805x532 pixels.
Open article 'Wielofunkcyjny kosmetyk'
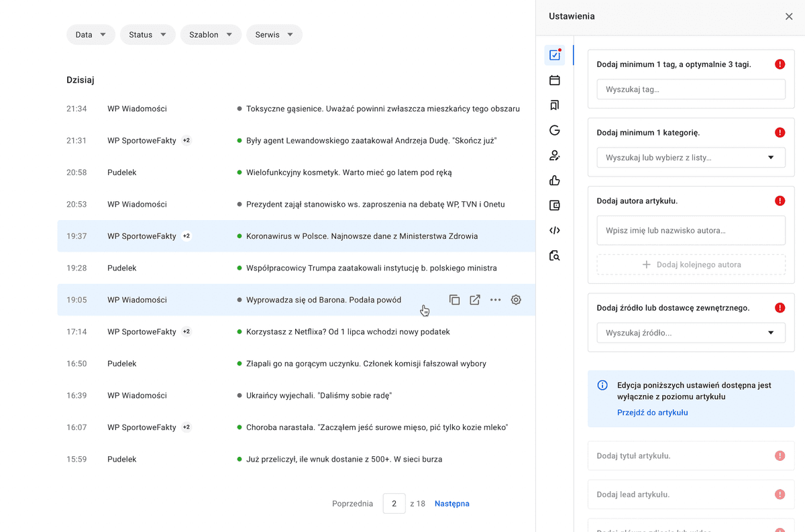(349, 172)
